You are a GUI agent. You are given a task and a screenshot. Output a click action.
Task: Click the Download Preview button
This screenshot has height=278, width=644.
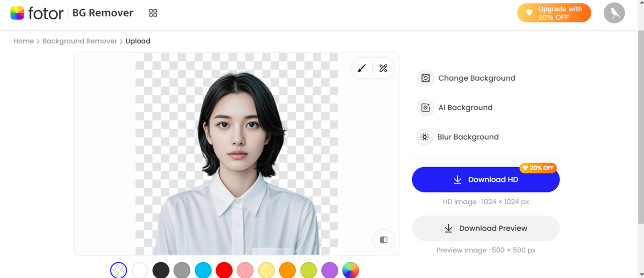pos(485,228)
